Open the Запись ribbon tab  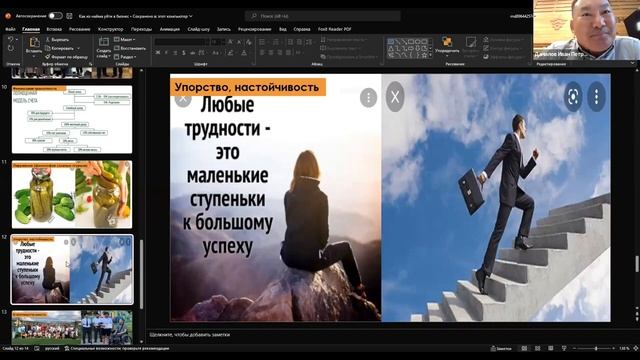point(223,29)
